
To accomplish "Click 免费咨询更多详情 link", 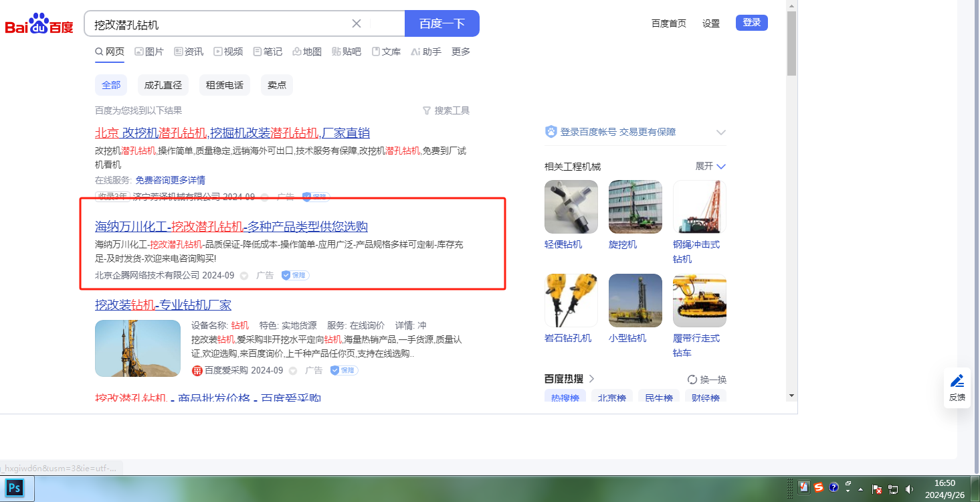I will (170, 180).
